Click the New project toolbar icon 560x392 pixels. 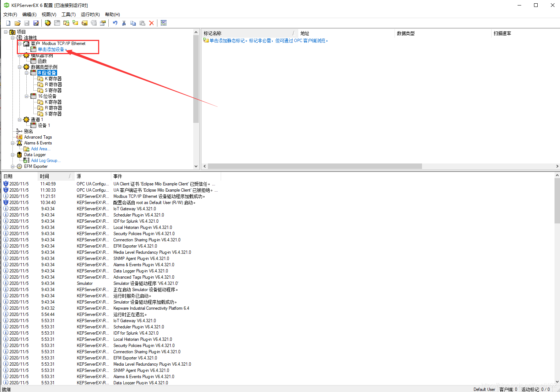tap(8, 23)
